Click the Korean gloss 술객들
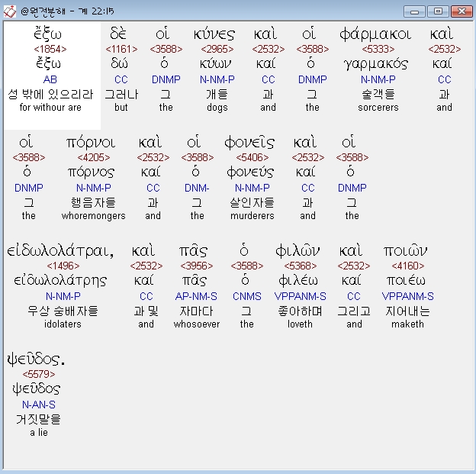The height and width of the screenshot is (474, 476). click(378, 94)
